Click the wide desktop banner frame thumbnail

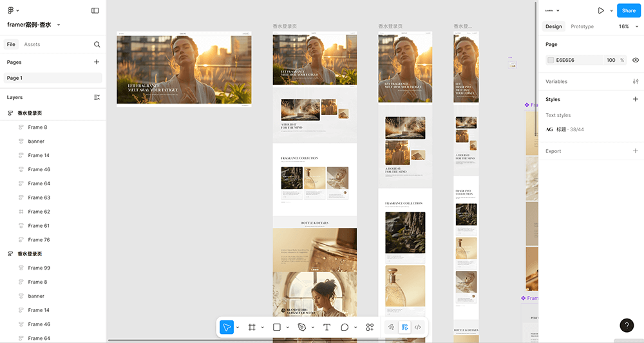(184, 69)
